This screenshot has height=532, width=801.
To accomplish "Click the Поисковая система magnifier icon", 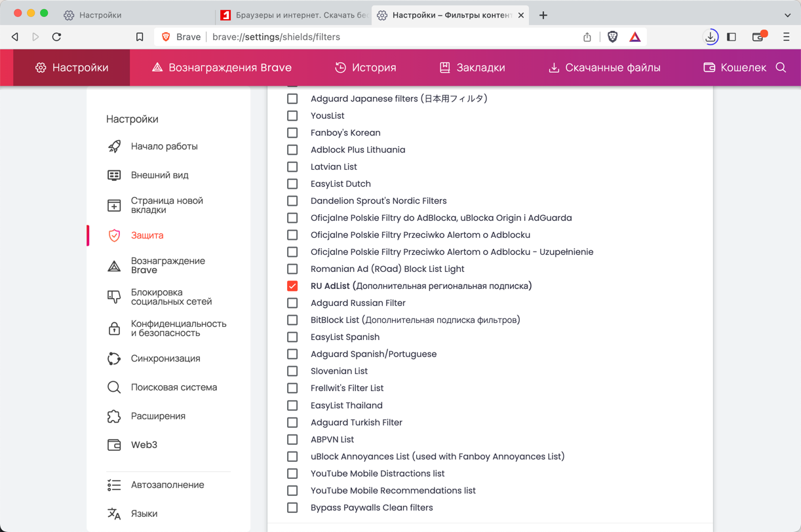I will 114,387.
